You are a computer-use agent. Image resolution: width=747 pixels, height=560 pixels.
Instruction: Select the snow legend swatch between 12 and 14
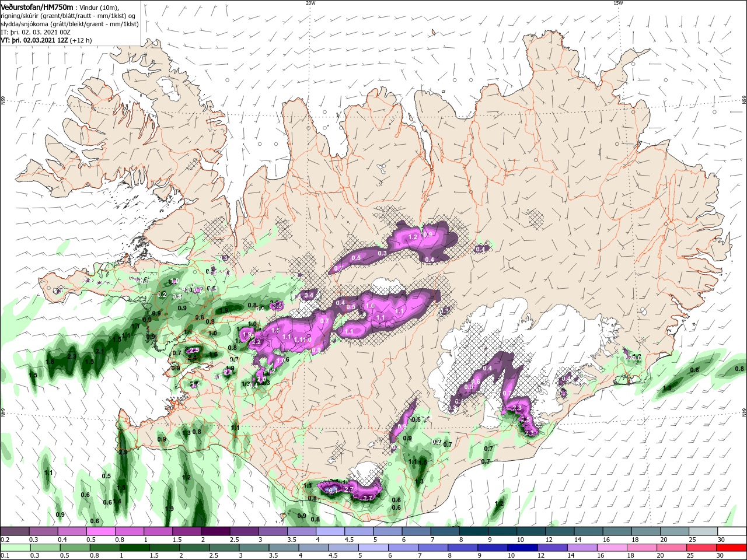[559, 531]
